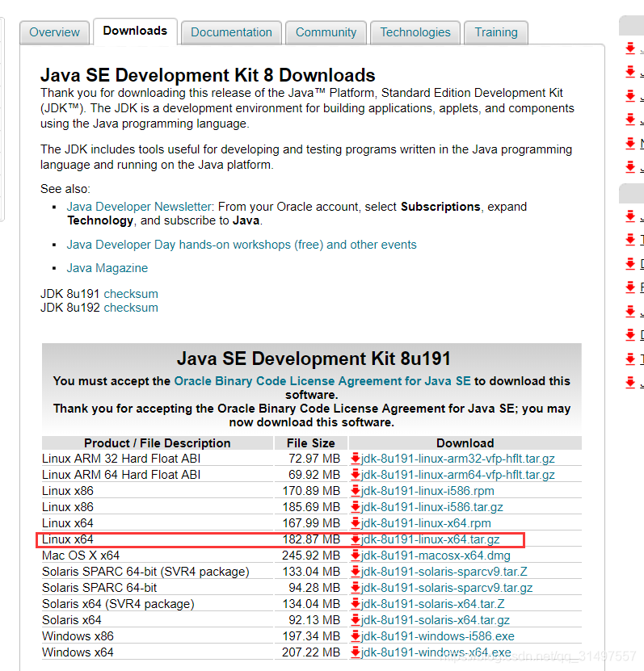
Task: Click the Windows x86 row label
Action: point(78,636)
